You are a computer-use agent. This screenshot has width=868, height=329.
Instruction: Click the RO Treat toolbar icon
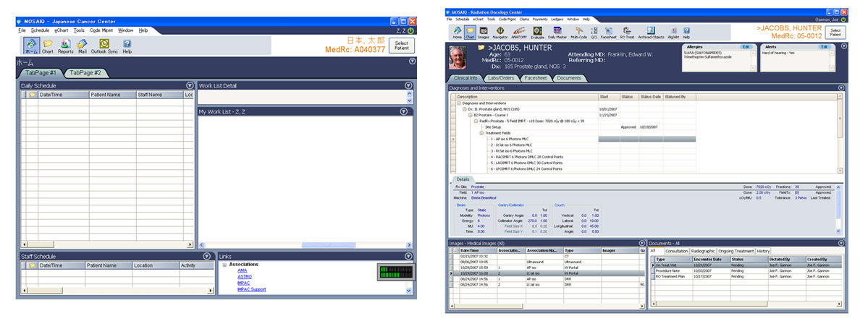[627, 31]
